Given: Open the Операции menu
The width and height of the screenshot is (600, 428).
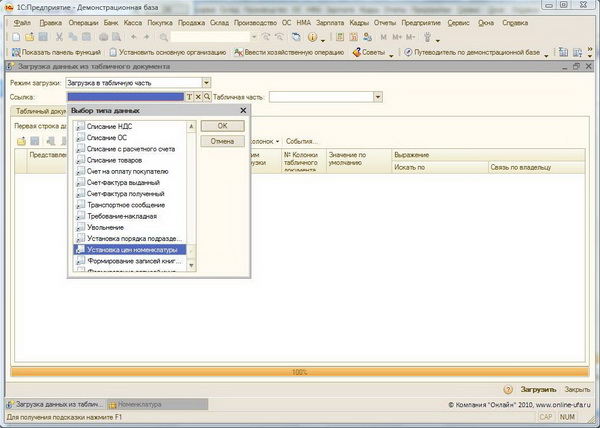Looking at the screenshot, I should [83, 23].
